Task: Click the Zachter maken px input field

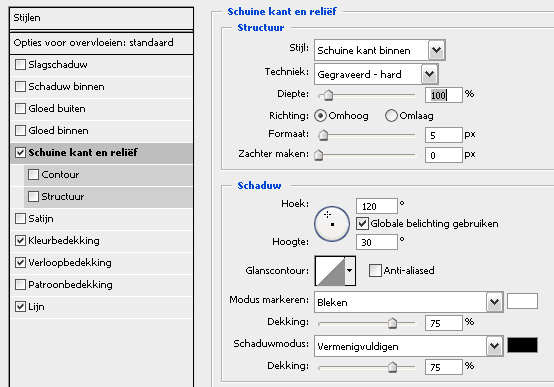Action: coord(444,155)
